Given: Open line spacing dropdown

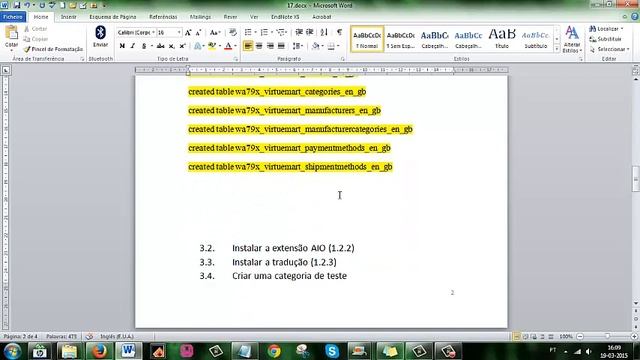Looking at the screenshot, I should click(298, 46).
